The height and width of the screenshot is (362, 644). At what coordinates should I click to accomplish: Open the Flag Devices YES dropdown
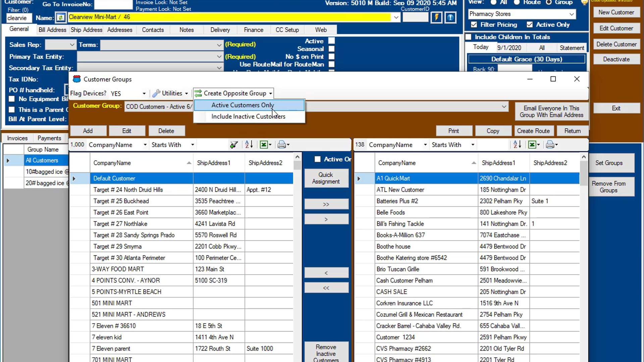[144, 94]
